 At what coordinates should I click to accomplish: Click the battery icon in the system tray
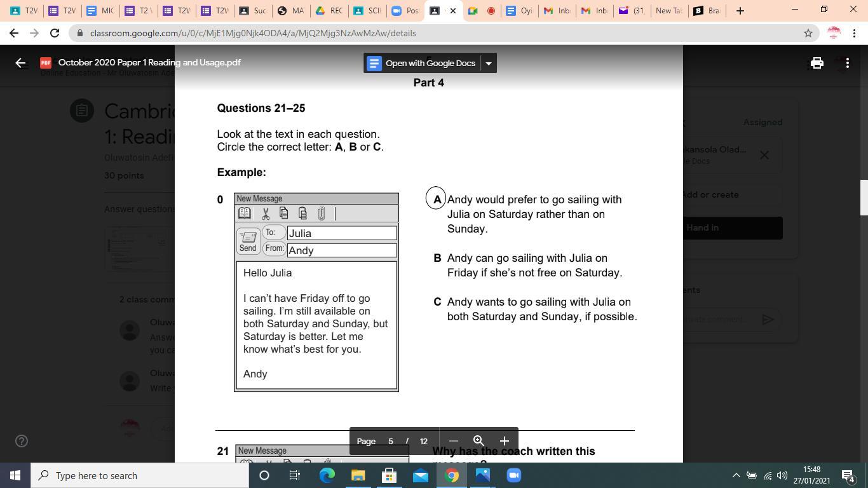[x=751, y=475]
